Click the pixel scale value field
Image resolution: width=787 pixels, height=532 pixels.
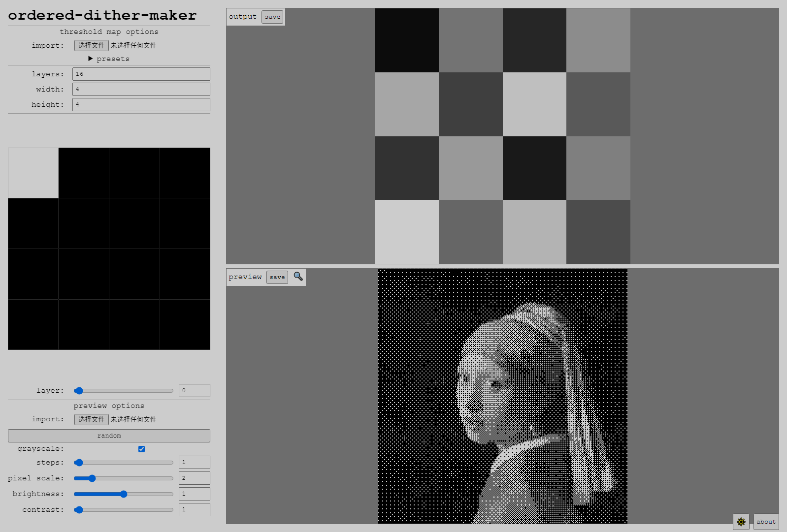click(x=195, y=478)
